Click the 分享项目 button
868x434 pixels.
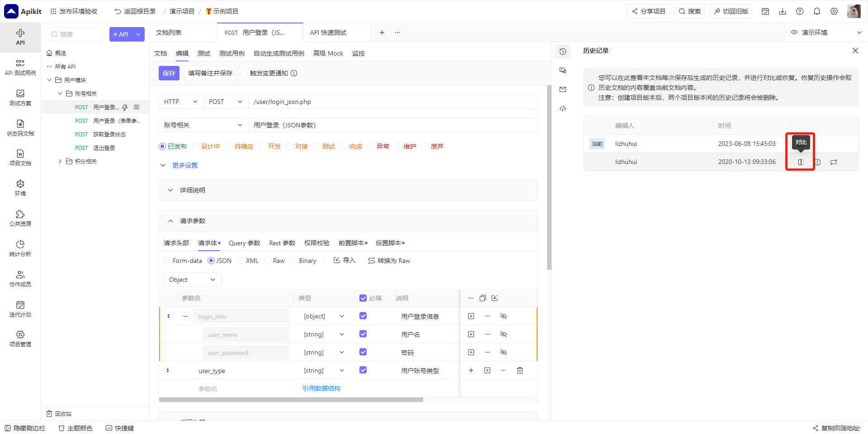pos(649,11)
